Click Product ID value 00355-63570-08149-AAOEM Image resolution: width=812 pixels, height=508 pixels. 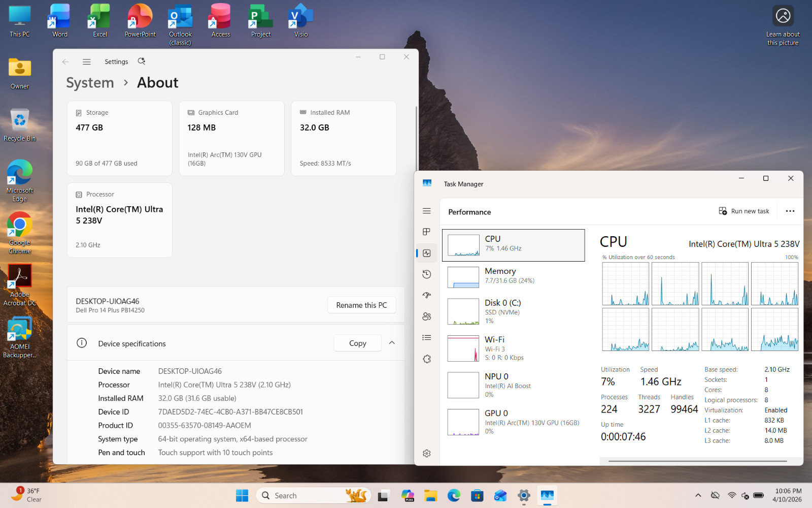pos(205,426)
